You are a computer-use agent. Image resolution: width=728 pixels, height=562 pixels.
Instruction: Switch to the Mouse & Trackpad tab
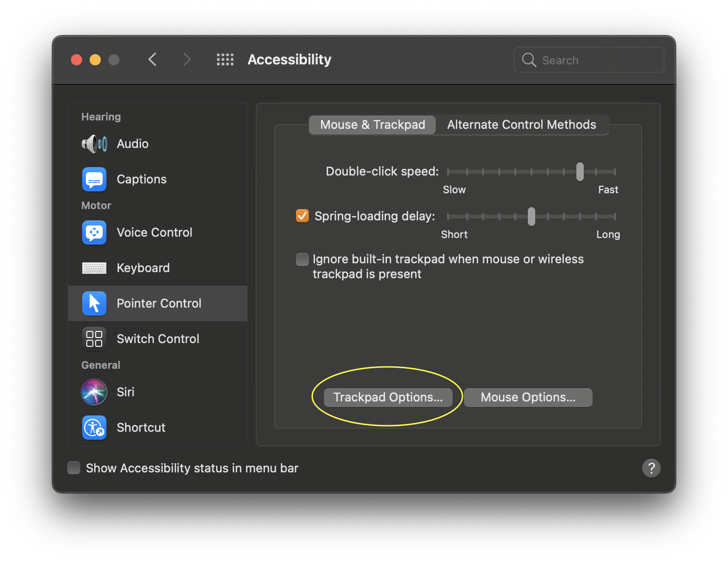point(372,125)
